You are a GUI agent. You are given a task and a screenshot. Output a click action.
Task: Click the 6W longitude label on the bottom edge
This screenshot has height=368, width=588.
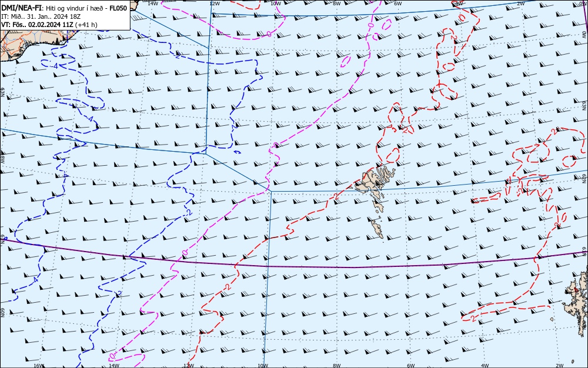coord(411,366)
